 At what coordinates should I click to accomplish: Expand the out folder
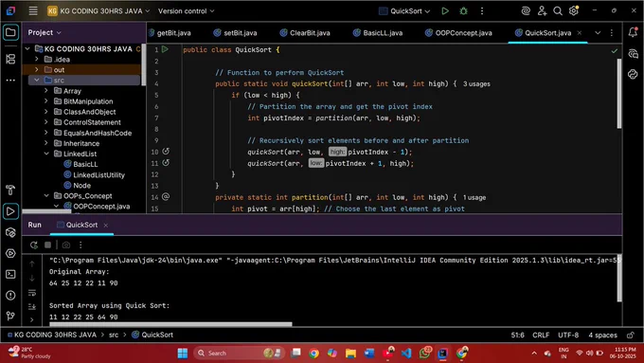pyautogui.click(x=37, y=69)
